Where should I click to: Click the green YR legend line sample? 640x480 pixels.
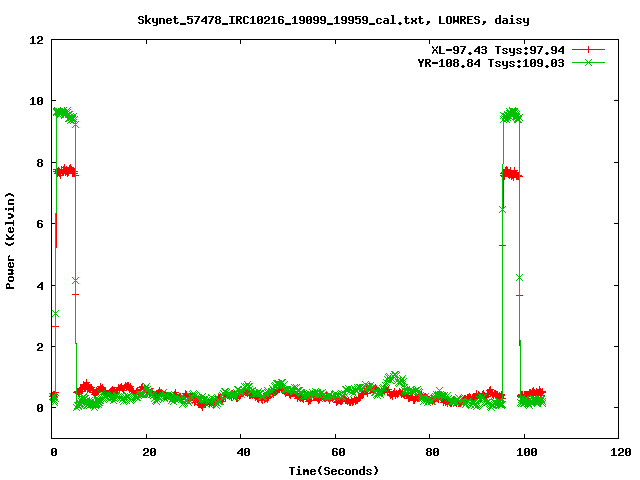pyautogui.click(x=588, y=62)
